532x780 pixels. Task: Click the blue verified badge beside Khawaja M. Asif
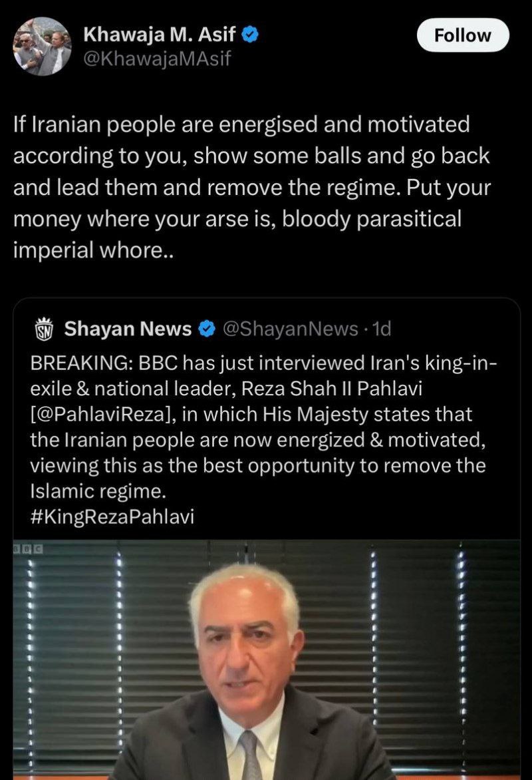click(251, 35)
